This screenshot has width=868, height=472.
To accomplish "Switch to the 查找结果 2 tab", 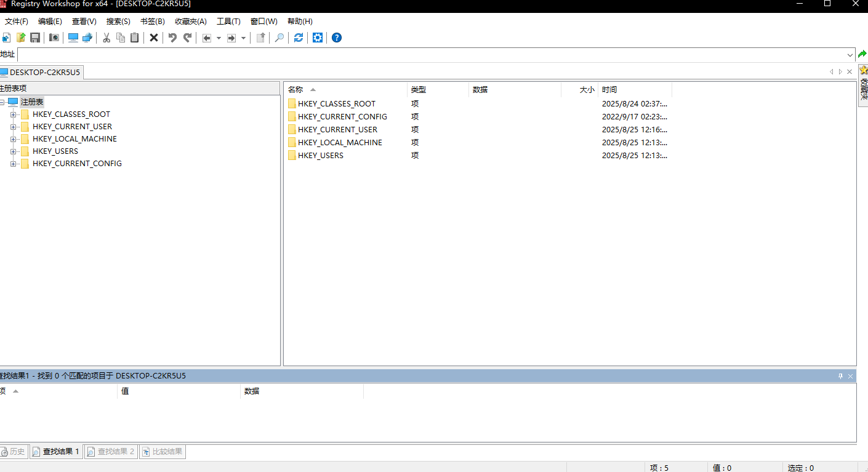I will pos(111,452).
